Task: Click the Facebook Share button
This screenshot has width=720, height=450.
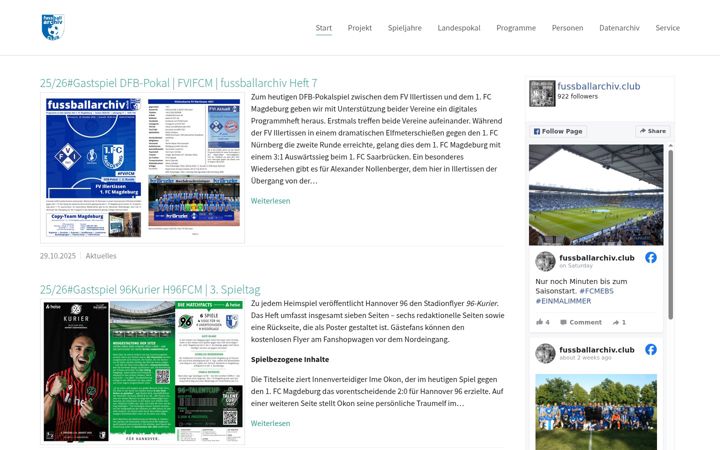Action: click(x=652, y=131)
